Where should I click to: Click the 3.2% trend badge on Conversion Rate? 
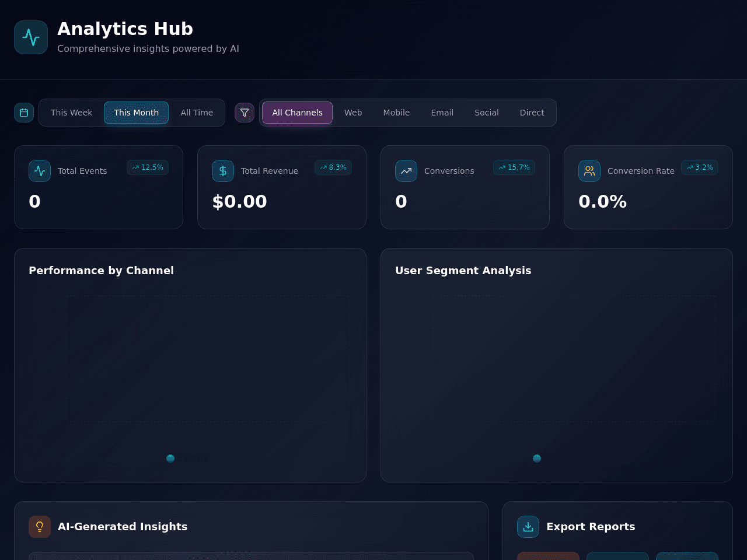(700, 167)
